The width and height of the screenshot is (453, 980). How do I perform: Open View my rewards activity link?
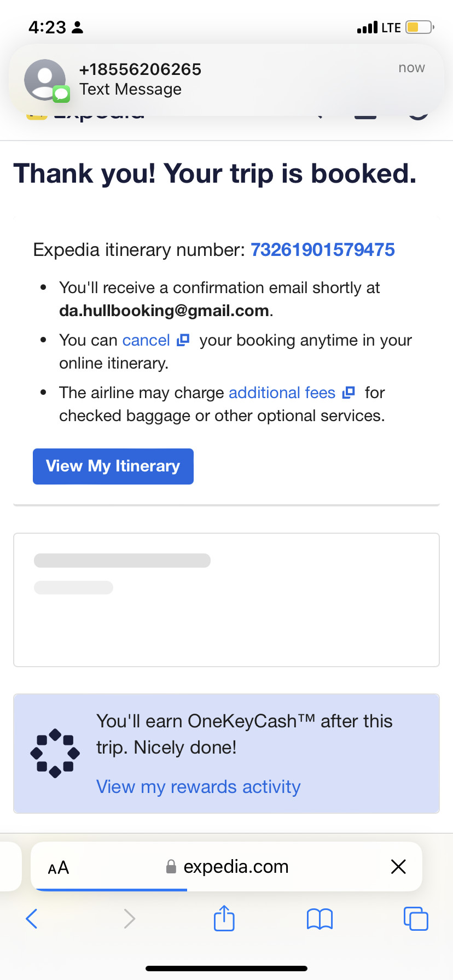pyautogui.click(x=199, y=787)
